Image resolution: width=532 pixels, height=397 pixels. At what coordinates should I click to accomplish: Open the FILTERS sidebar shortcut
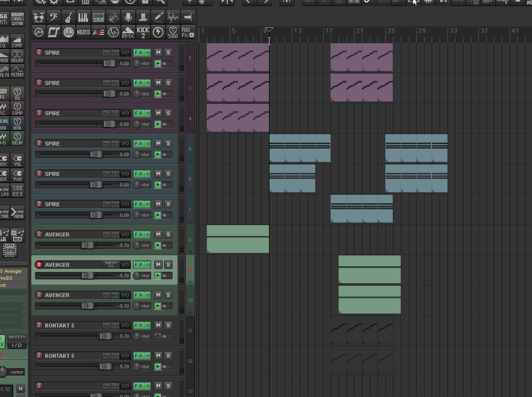[x=17, y=71]
